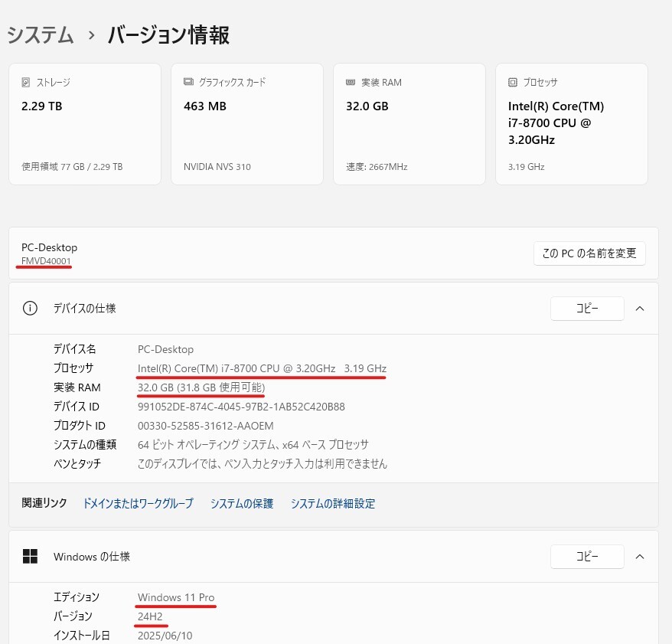Collapse the デバイスの仕様 section chevron
Viewport: 672px width, 644px height.
point(640,309)
